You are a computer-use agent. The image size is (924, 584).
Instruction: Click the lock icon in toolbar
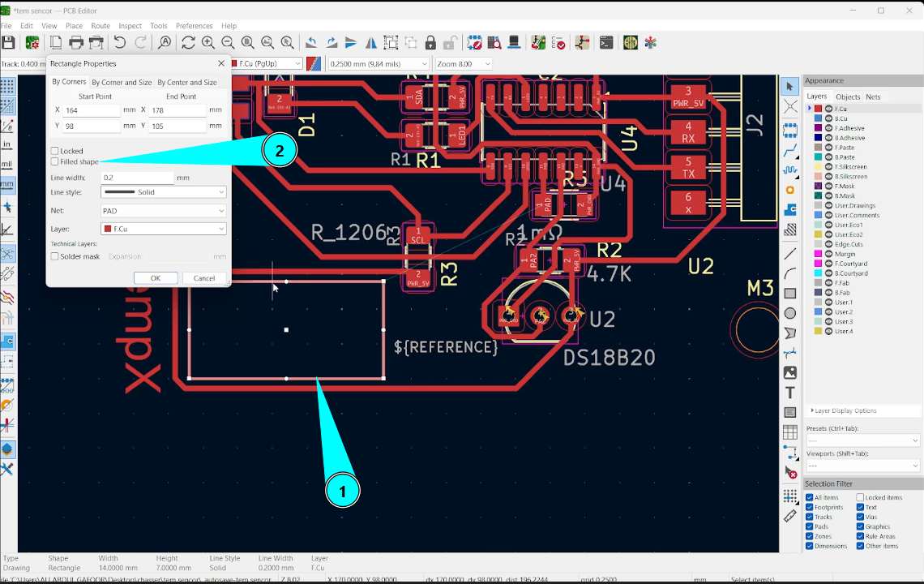pos(430,42)
